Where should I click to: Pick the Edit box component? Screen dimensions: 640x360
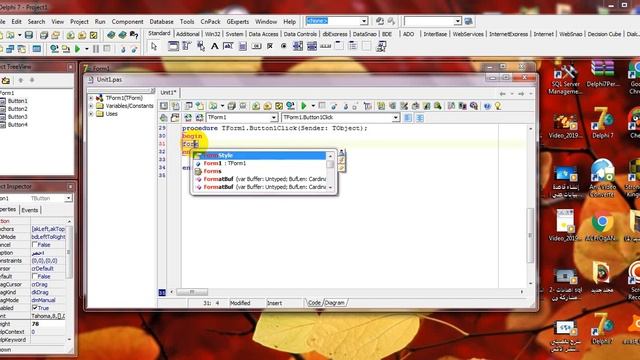[228, 47]
